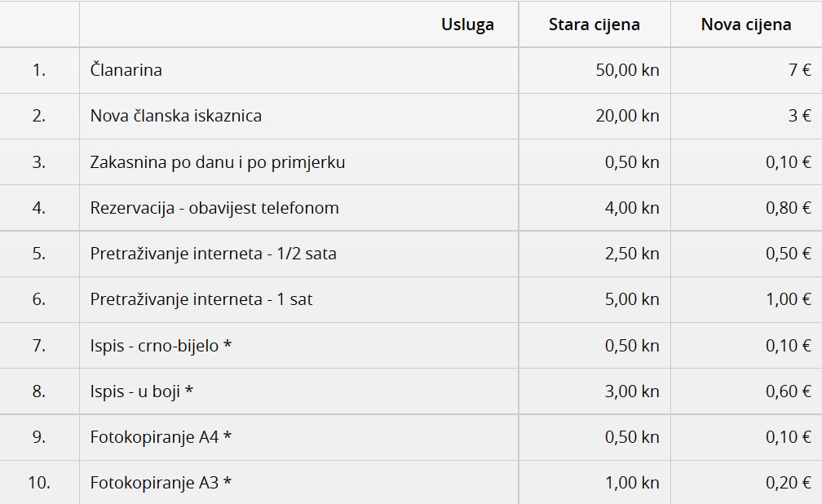This screenshot has height=504, width=822.
Task: Click the Usluga column header
Action: [x=467, y=24]
